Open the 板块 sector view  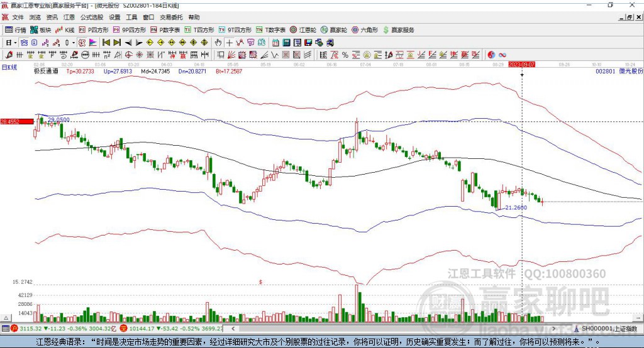40,30
